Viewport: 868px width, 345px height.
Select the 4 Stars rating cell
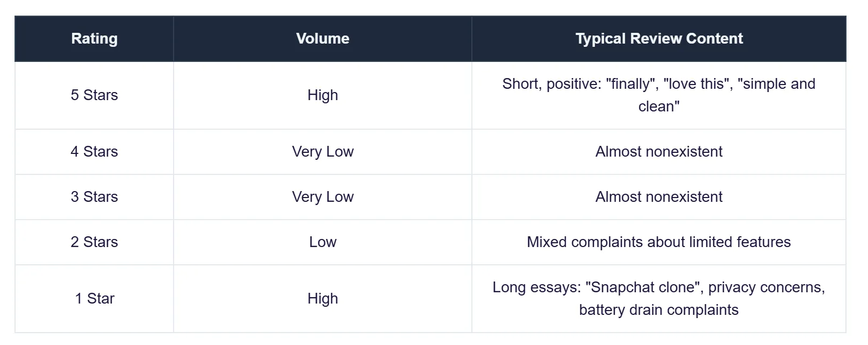[94, 152]
